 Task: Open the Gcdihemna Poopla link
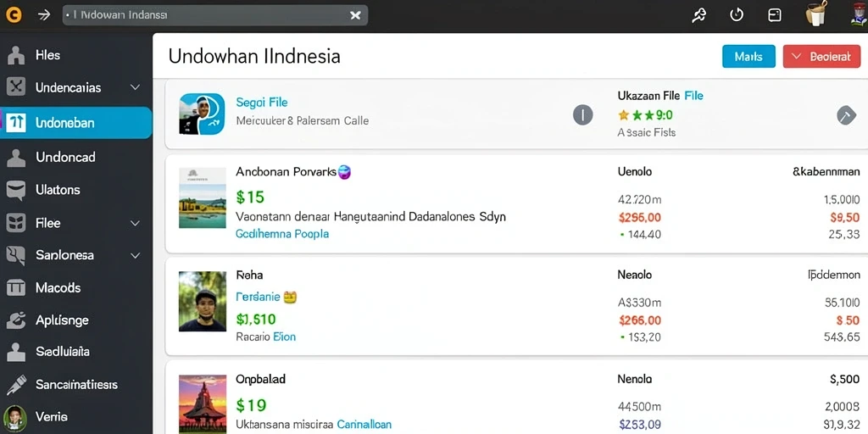click(282, 234)
